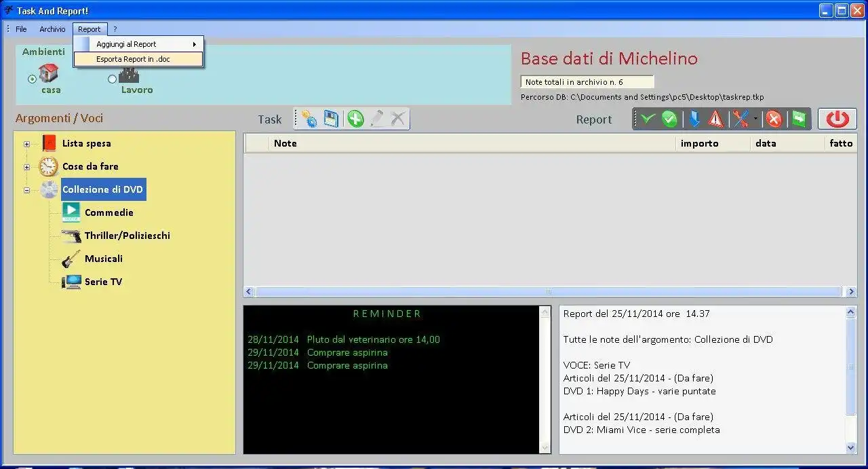
Task: Click the casa house icon
Action: (x=49, y=73)
